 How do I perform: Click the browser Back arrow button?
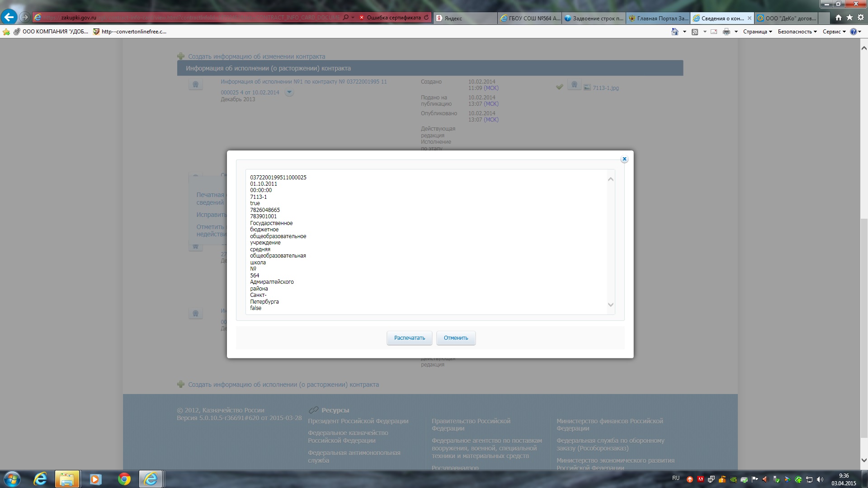pyautogui.click(x=9, y=18)
